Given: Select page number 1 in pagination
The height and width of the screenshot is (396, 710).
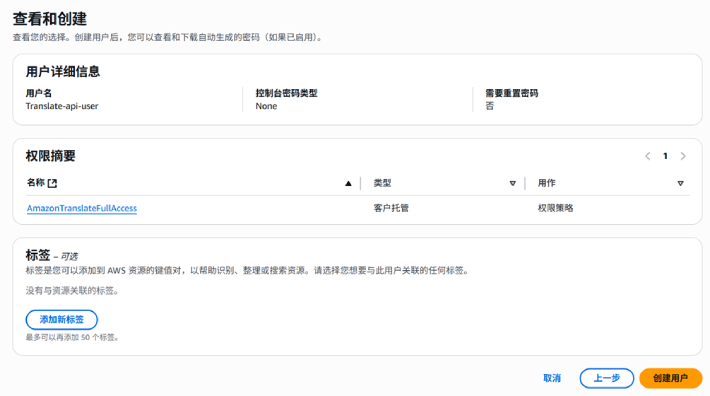Looking at the screenshot, I should 665,156.
